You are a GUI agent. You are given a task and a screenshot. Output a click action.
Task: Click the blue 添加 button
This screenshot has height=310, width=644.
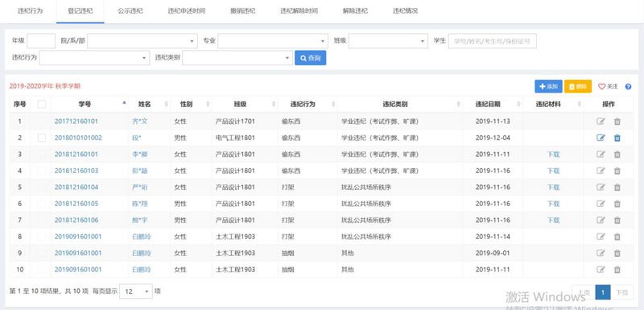pos(548,86)
